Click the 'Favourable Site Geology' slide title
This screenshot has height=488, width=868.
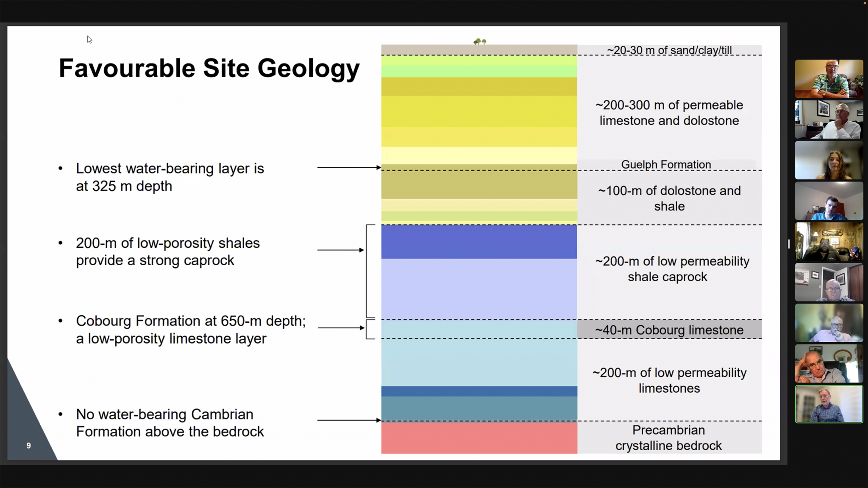tap(209, 68)
